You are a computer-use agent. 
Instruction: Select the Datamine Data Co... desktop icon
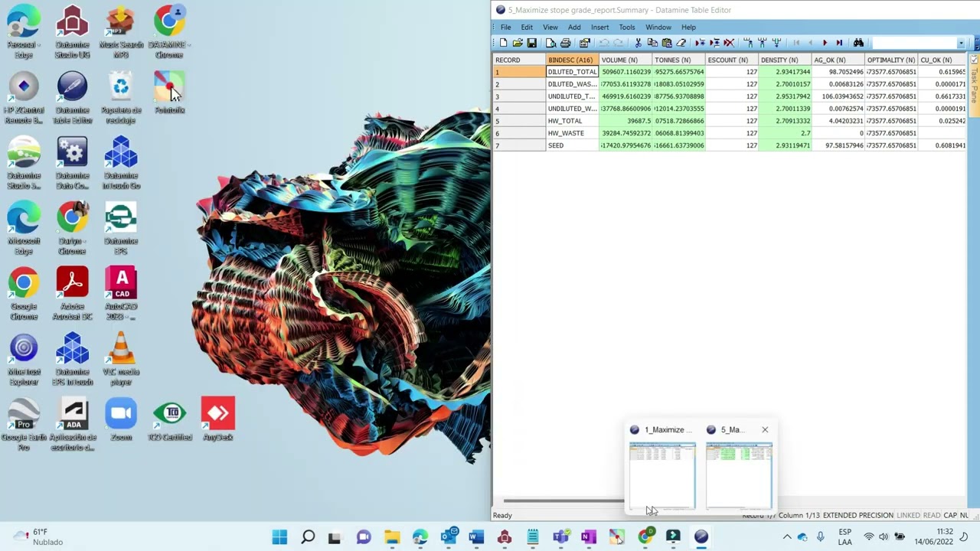point(73,163)
